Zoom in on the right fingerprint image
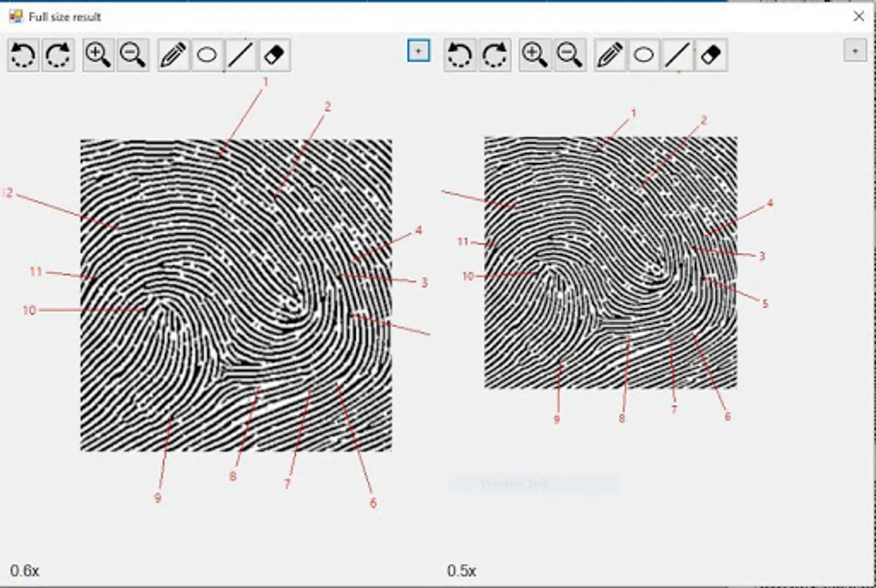Viewport: 876px width, 588px height. pos(535,55)
